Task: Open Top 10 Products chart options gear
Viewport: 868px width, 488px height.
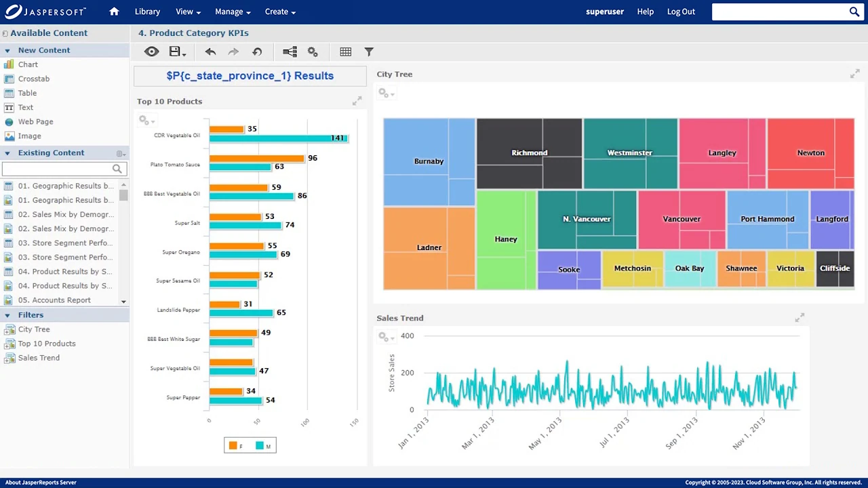Action: pos(146,120)
